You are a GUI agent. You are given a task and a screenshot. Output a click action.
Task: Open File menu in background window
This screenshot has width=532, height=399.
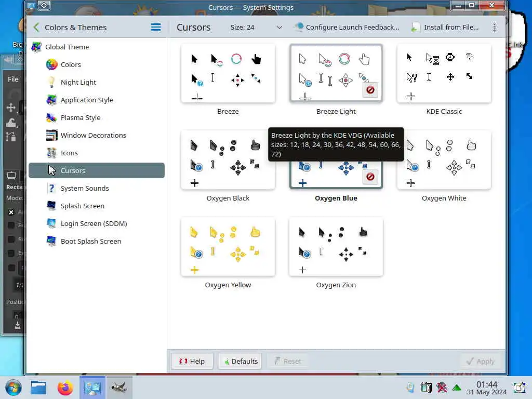point(13,79)
